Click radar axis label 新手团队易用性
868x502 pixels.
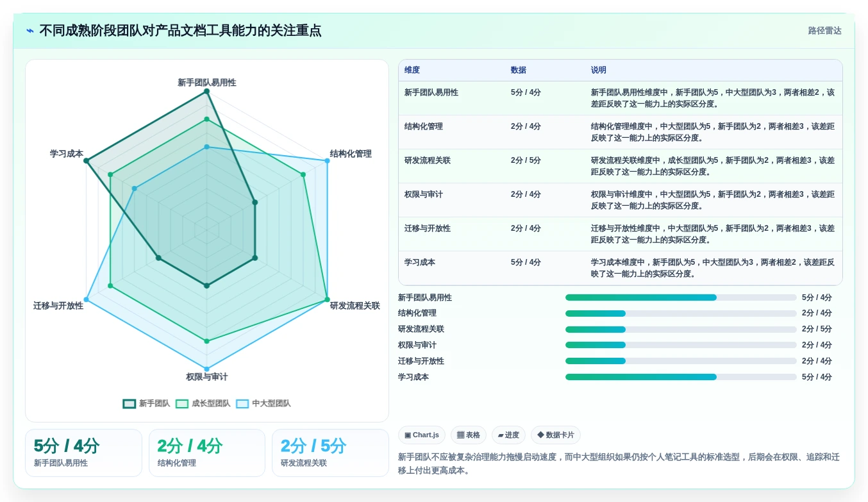(207, 83)
